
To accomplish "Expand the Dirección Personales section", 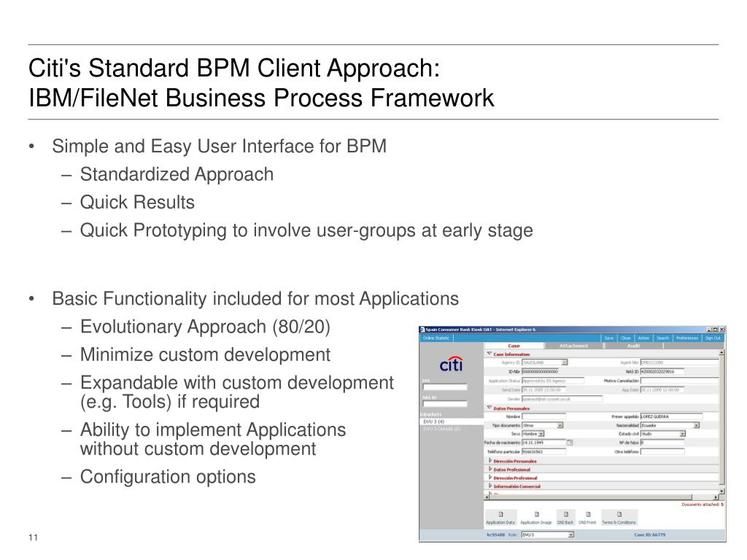I will [490, 461].
